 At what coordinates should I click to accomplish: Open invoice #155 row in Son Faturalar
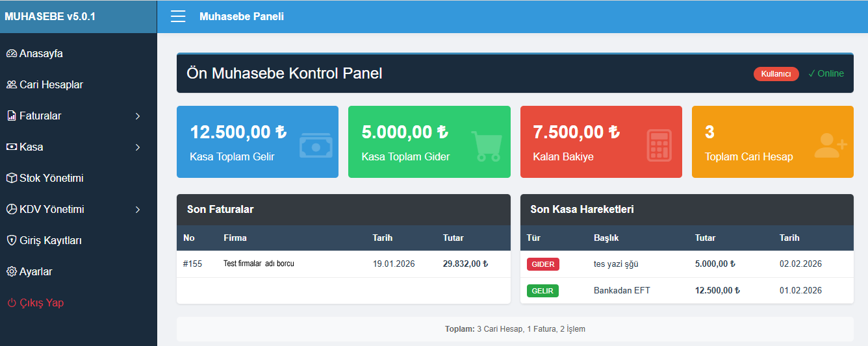click(x=344, y=264)
